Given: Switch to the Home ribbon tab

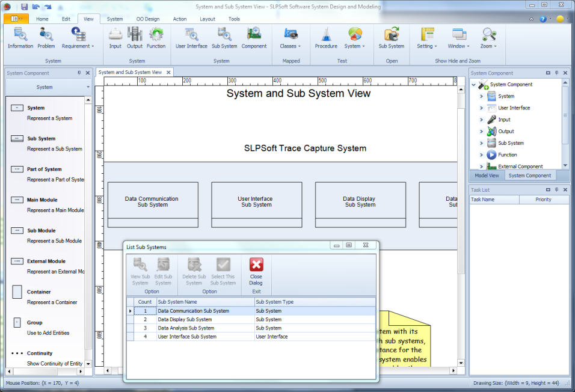Looking at the screenshot, I should coord(42,19).
